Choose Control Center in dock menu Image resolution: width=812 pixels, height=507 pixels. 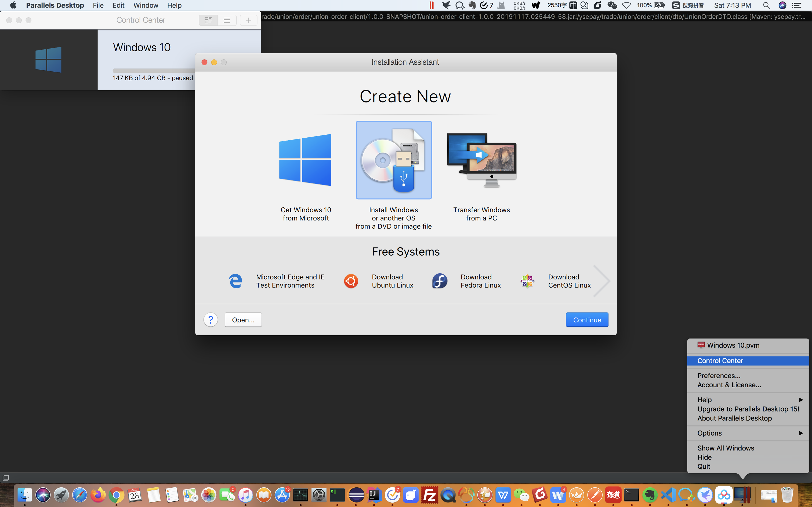click(720, 361)
